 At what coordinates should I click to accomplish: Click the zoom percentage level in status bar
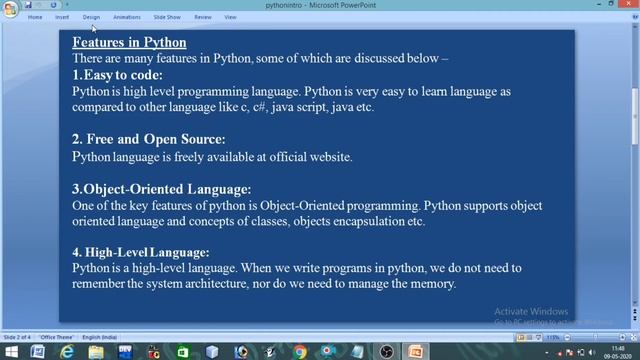click(x=553, y=338)
